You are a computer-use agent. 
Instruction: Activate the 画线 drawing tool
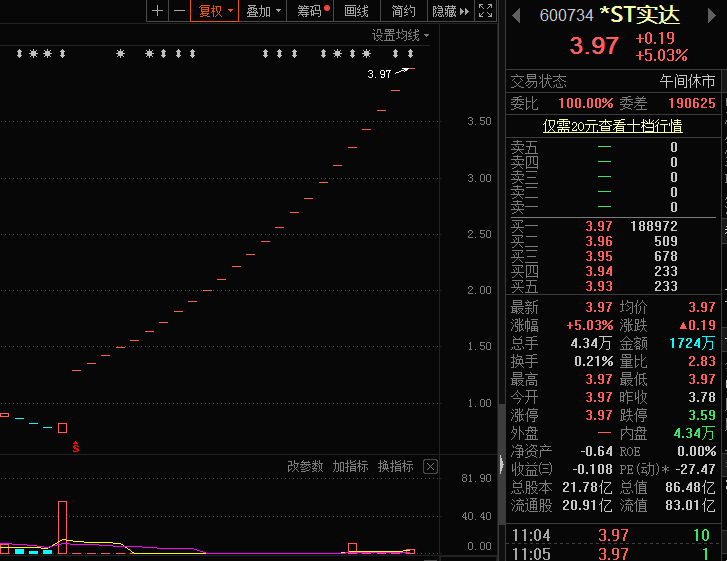tap(357, 11)
